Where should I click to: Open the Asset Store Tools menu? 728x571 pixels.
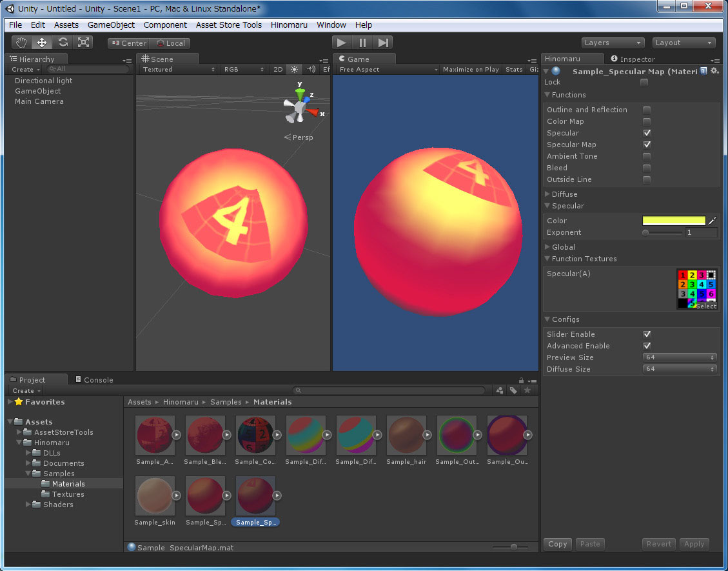[228, 25]
